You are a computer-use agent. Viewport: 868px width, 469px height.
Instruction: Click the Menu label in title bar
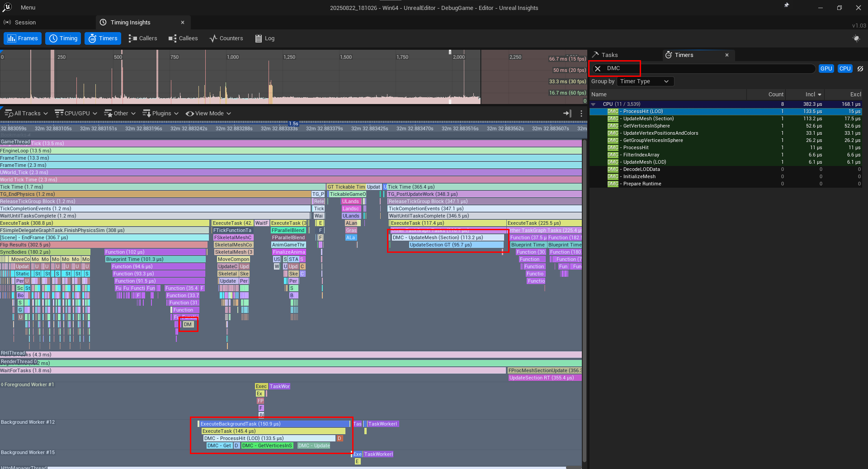[28, 8]
